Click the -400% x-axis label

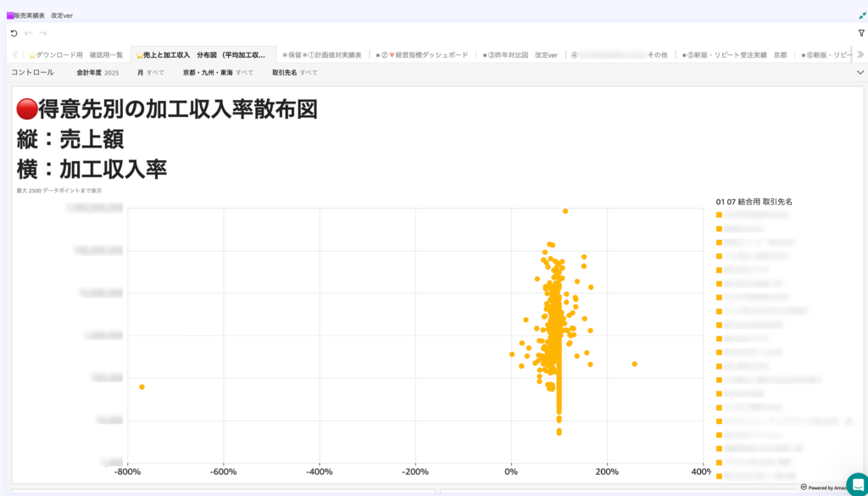click(320, 471)
